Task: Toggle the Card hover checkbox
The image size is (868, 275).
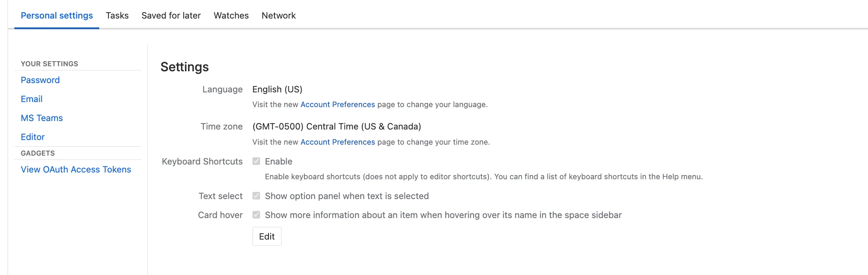Action: pyautogui.click(x=256, y=215)
